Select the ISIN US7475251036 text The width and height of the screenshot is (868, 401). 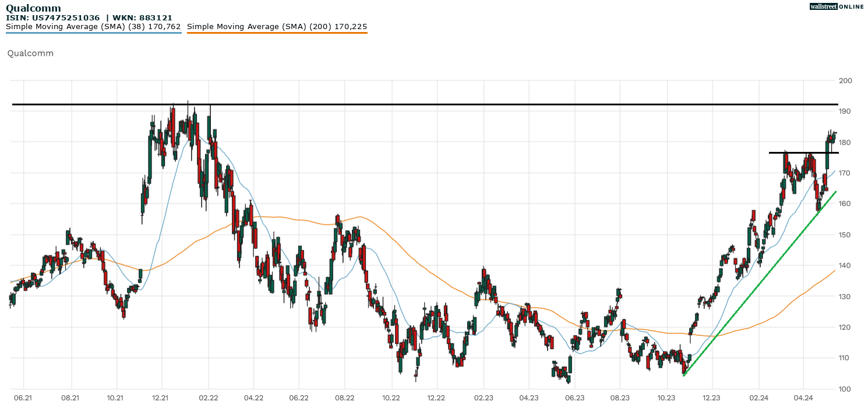coord(52,17)
